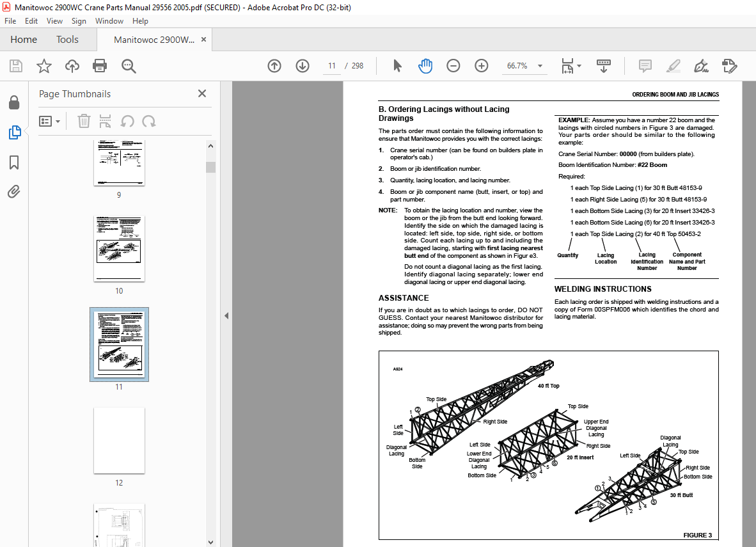
Task: Click the '20 ft Insert' label
Action: (580, 457)
